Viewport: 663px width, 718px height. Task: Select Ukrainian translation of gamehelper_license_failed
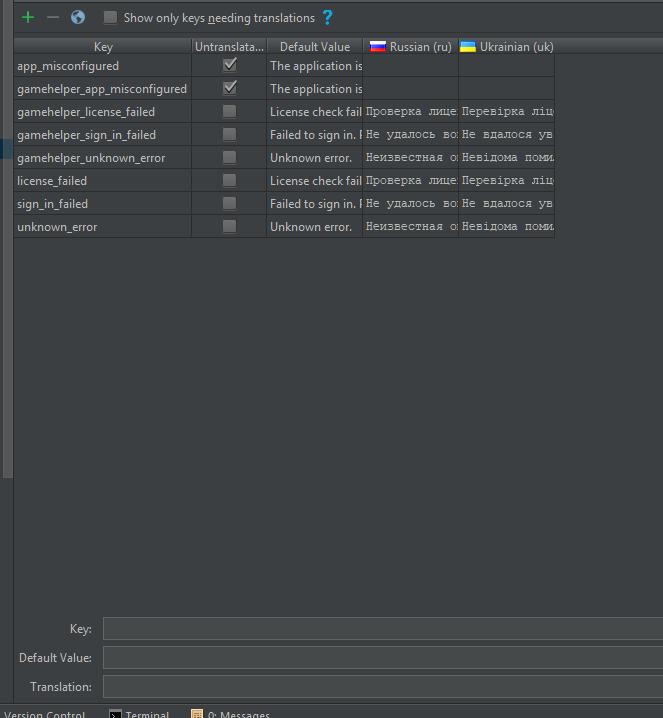(x=506, y=112)
